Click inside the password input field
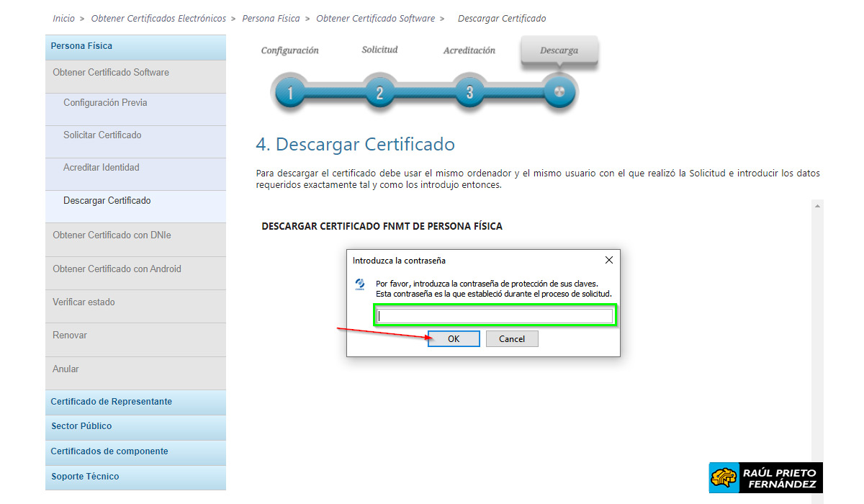 point(495,315)
